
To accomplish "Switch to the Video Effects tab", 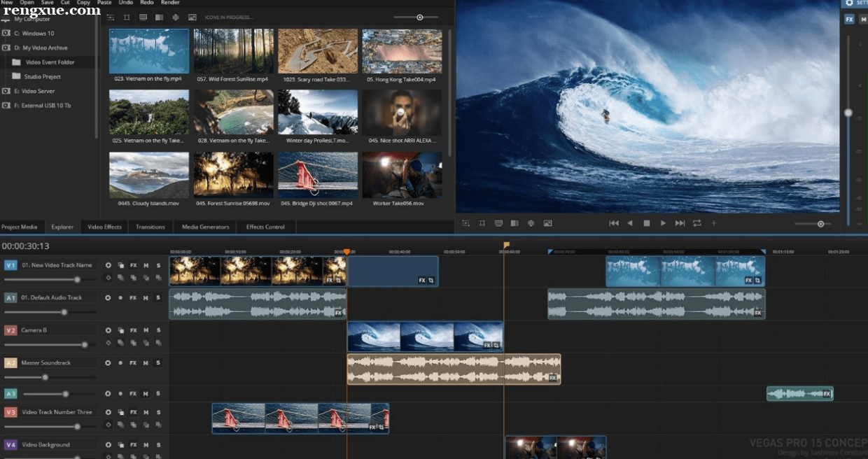I will (x=104, y=227).
